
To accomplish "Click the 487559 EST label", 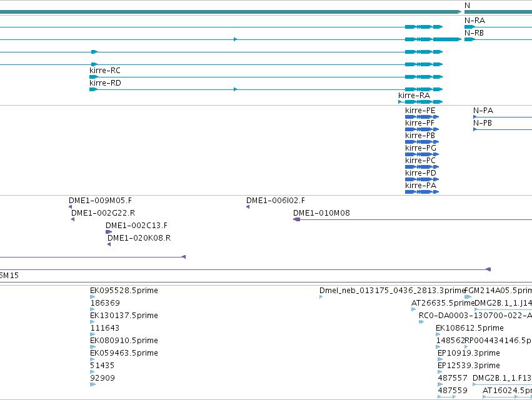I will (453, 391).
